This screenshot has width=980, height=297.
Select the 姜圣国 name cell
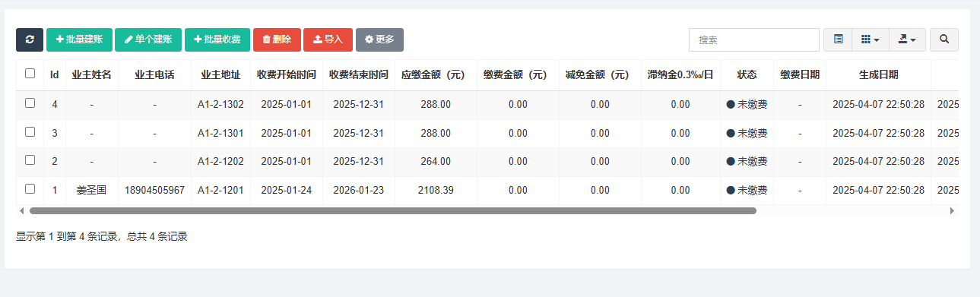point(91,190)
